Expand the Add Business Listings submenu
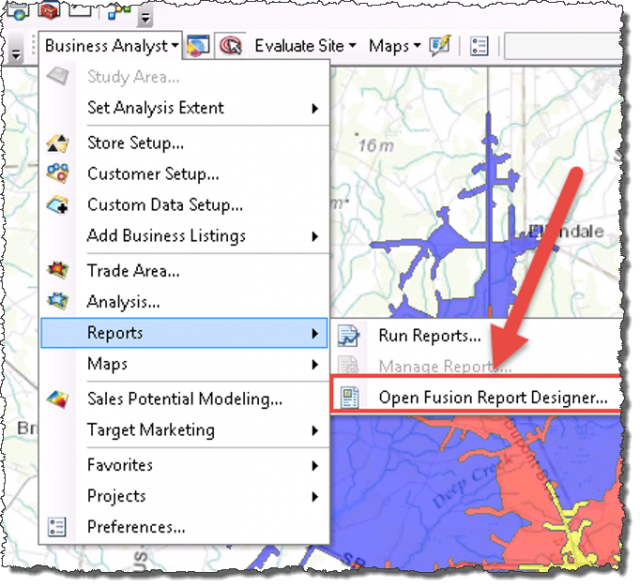Screen dimensions: 640x587 pyautogui.click(x=184, y=236)
